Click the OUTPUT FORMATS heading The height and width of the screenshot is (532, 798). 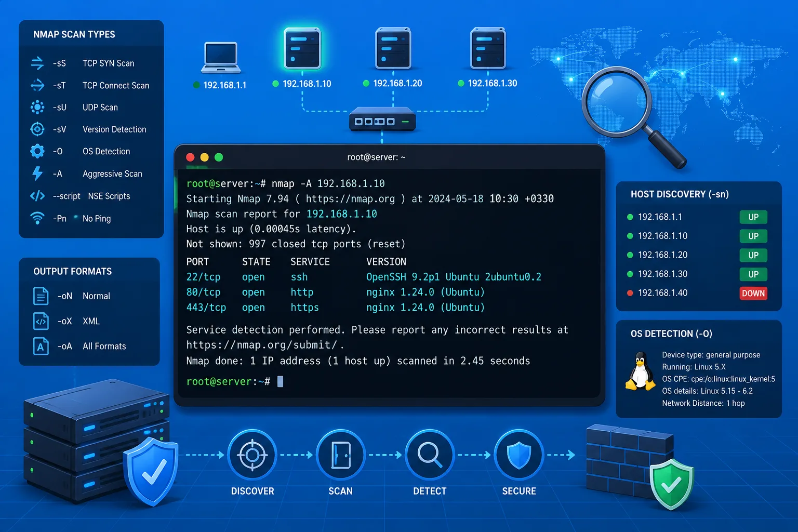pyautogui.click(x=73, y=271)
